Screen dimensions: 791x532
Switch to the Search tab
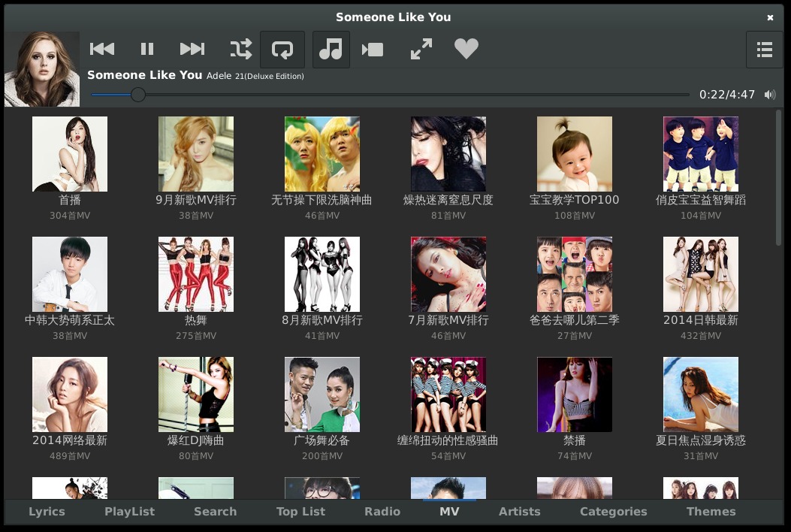[x=216, y=511]
